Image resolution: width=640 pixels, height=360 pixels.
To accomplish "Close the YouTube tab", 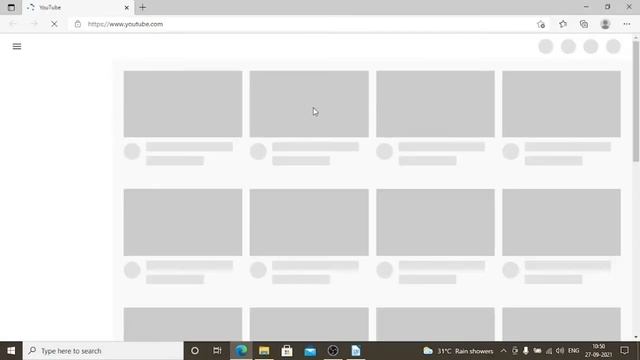I will [127, 7].
